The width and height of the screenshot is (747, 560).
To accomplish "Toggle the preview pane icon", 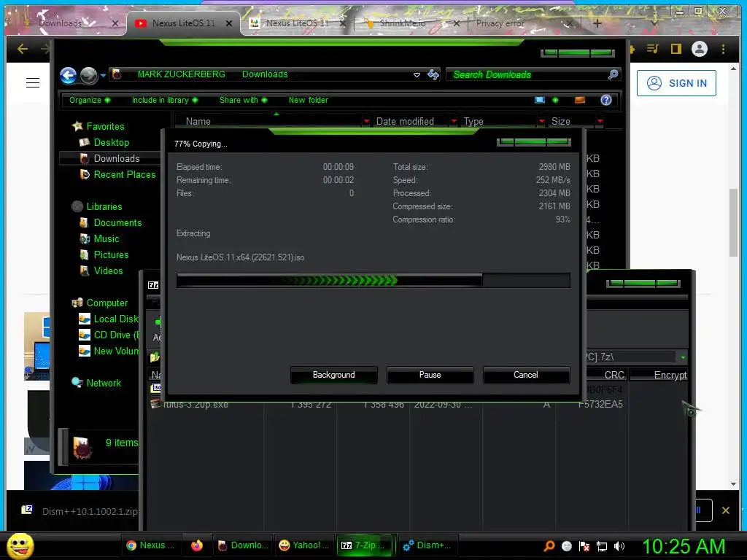I will coord(580,100).
